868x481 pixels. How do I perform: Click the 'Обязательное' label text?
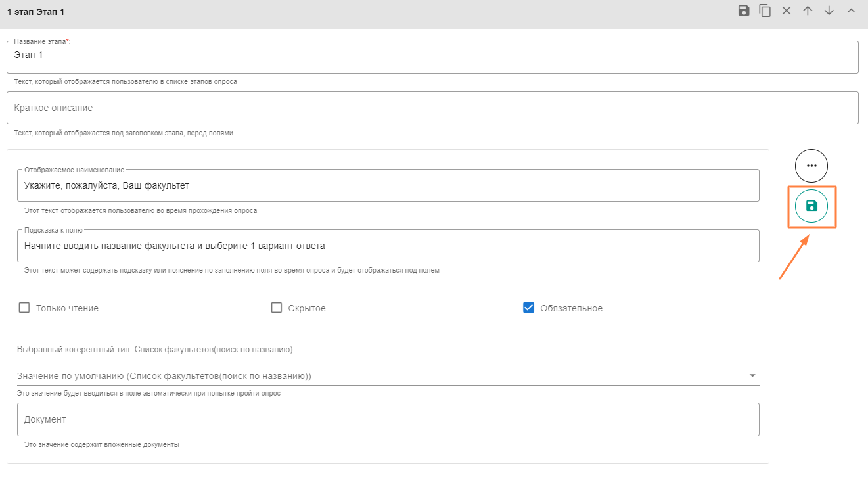[571, 308]
